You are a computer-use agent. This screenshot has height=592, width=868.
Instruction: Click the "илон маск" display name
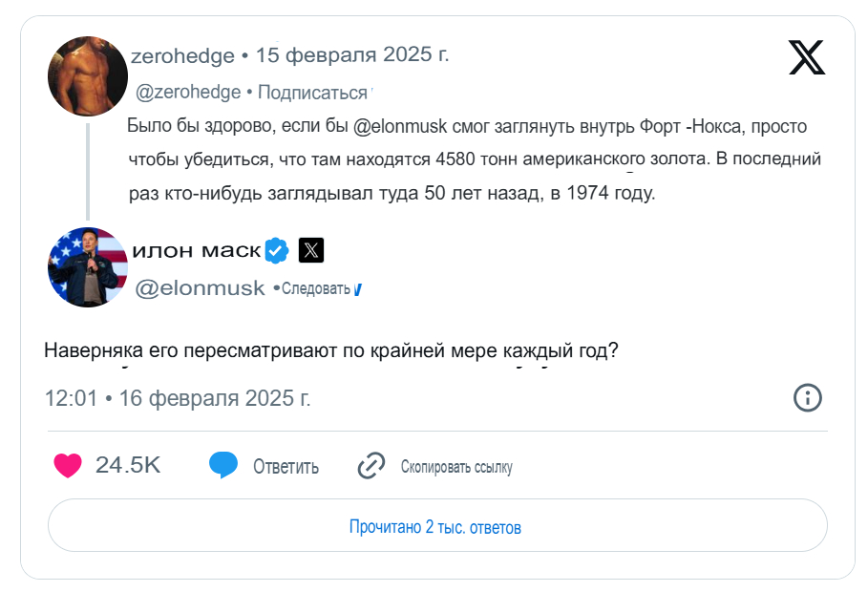tap(196, 250)
